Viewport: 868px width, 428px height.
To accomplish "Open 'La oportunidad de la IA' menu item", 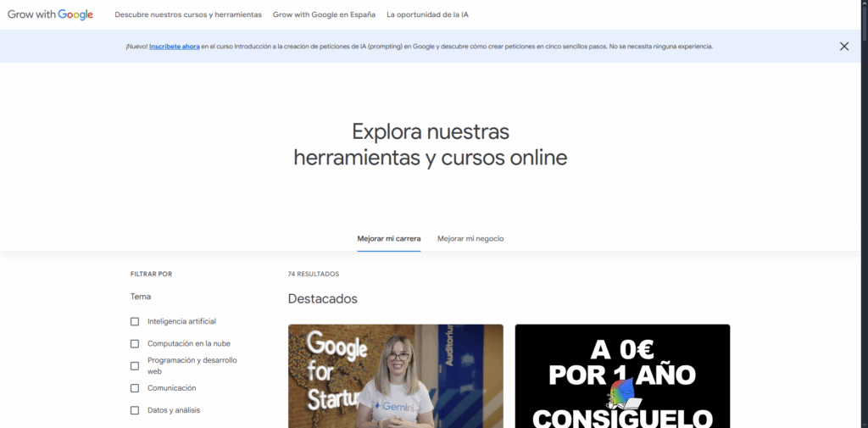I will click(x=427, y=15).
